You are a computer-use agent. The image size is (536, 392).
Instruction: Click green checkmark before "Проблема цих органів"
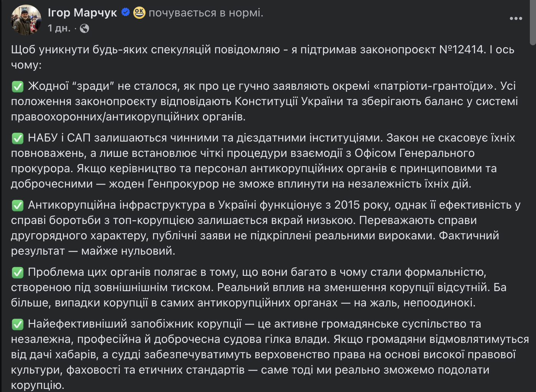coord(18,272)
